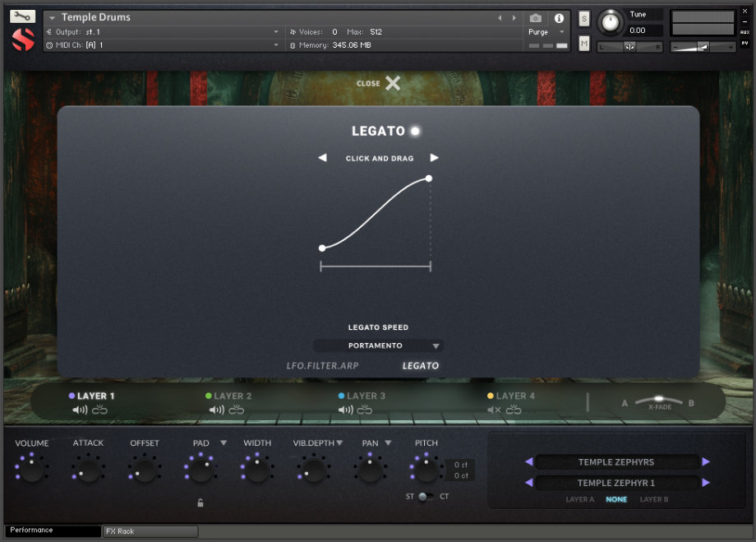
Task: Open the Legato Speed PORTAMENTO dropdown
Action: [378, 345]
